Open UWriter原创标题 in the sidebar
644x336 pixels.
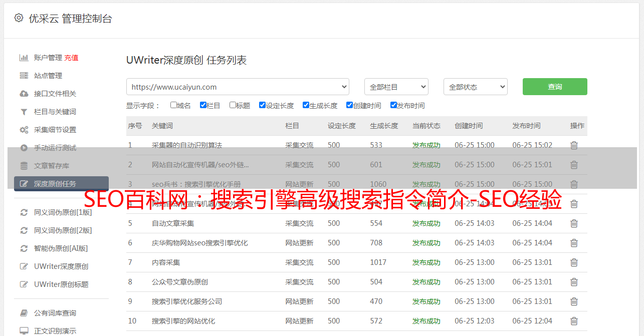point(61,284)
